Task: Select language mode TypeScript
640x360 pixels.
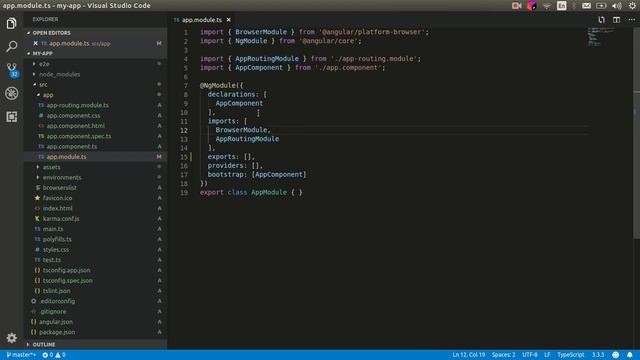Action: coord(571,355)
